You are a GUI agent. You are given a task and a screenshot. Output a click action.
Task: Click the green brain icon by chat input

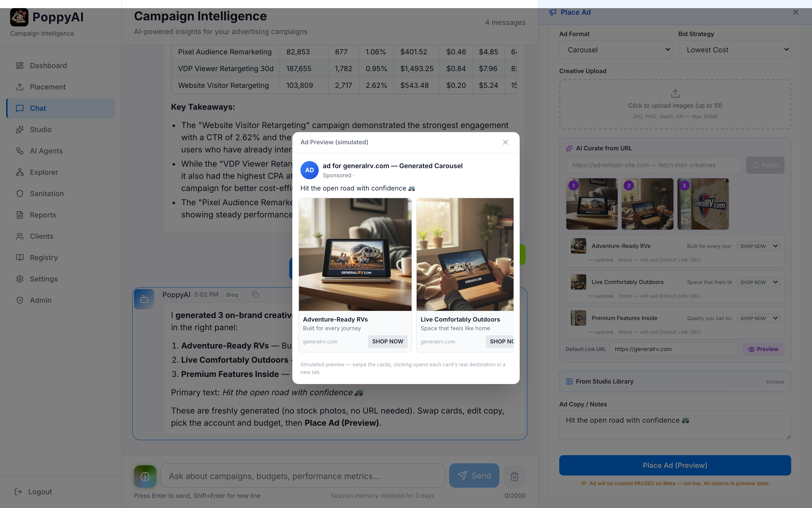(x=145, y=476)
